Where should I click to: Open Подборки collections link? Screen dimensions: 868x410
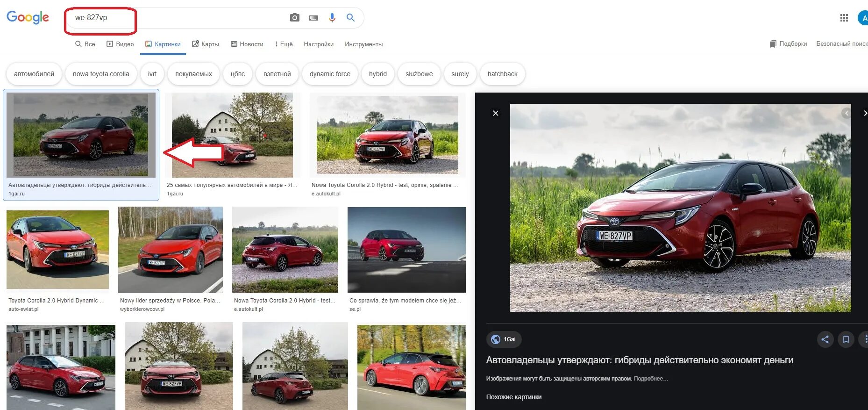tap(788, 43)
